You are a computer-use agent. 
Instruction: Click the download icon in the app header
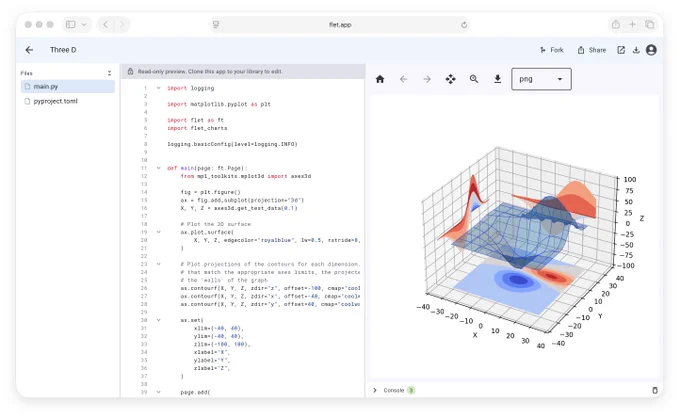(636, 50)
